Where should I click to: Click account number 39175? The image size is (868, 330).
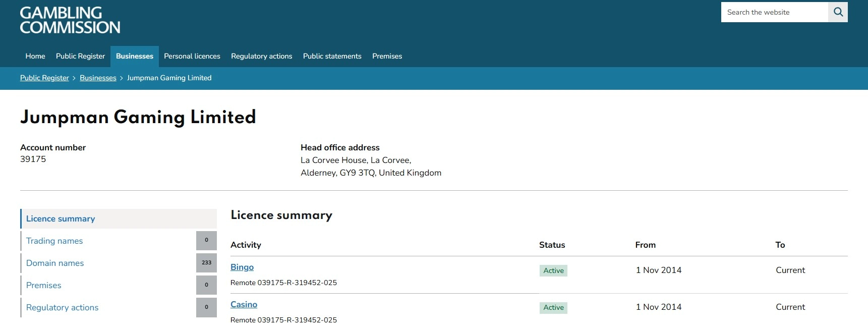coord(33,159)
